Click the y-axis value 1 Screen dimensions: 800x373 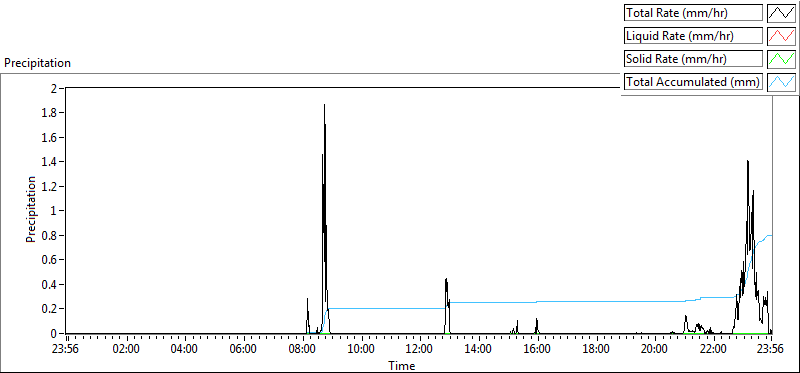(x=55, y=211)
